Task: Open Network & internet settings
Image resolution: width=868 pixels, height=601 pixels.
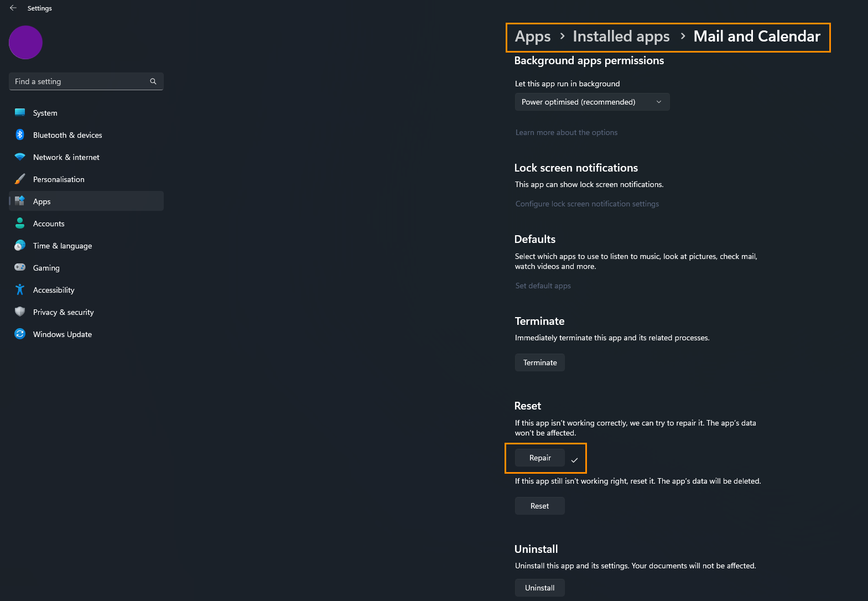Action: coord(86,157)
